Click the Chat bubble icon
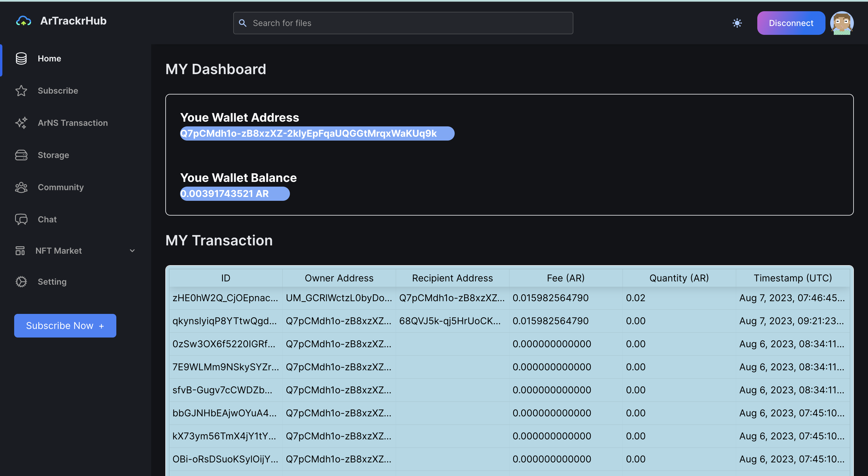The height and width of the screenshot is (476, 868). [x=21, y=219]
